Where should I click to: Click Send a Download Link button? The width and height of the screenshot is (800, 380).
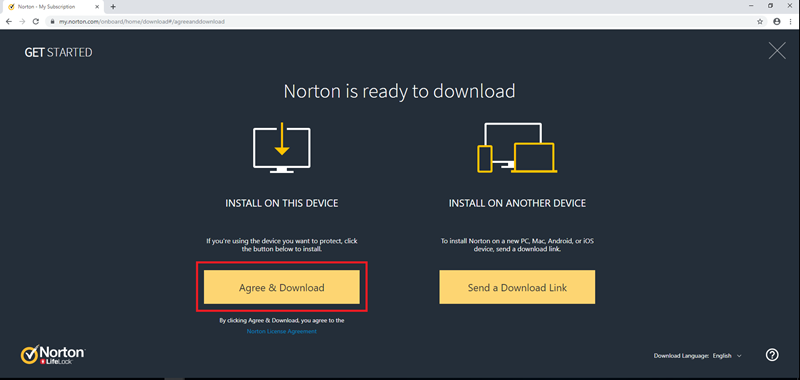pos(517,287)
